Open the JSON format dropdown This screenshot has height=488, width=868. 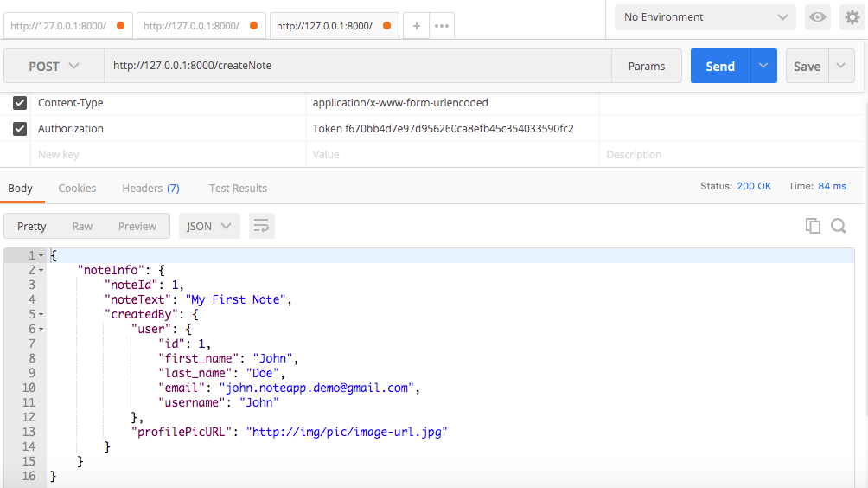tap(209, 226)
